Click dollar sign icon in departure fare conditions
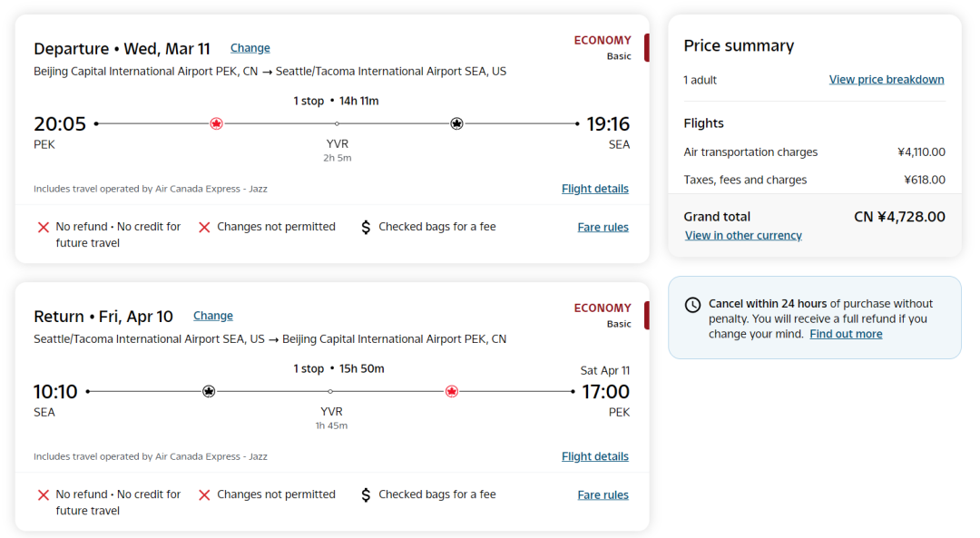Screen dimensions: 980x538 coord(366,227)
